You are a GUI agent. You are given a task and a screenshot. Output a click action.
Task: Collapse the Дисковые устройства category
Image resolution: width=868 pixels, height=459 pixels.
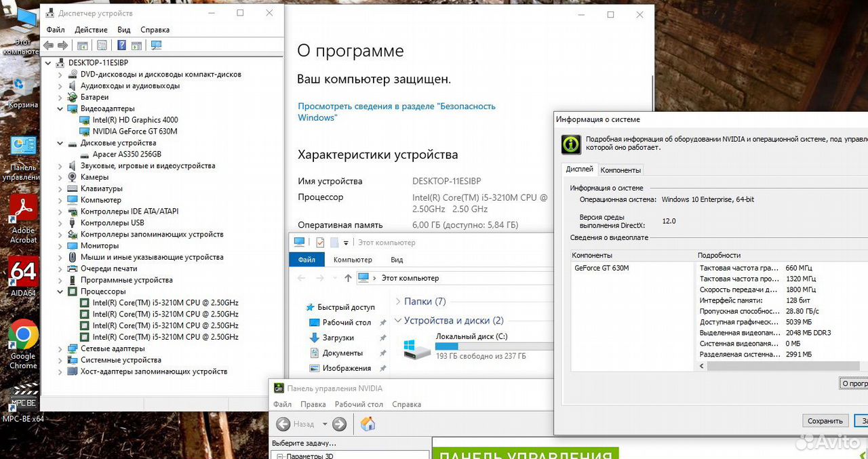click(x=60, y=143)
